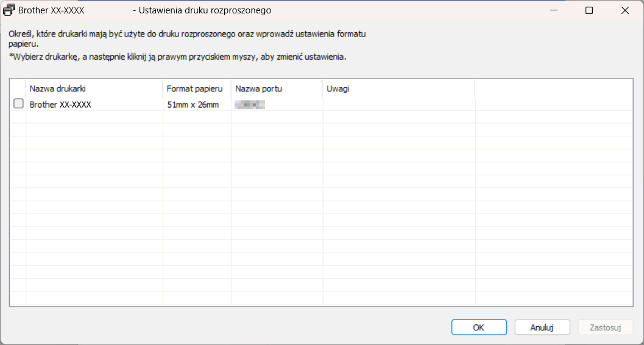Click the 51mm x 26mm paper format cell

pos(193,105)
